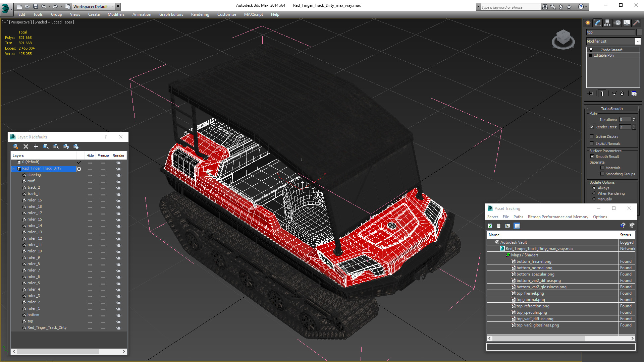This screenshot has height=362, width=644.
Task: Select Manually update option
Action: (594, 199)
